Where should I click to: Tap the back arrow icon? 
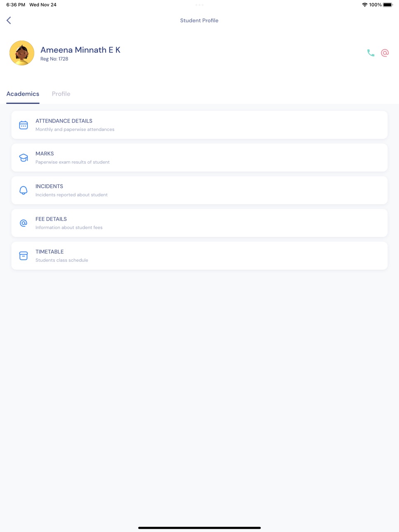[9, 20]
